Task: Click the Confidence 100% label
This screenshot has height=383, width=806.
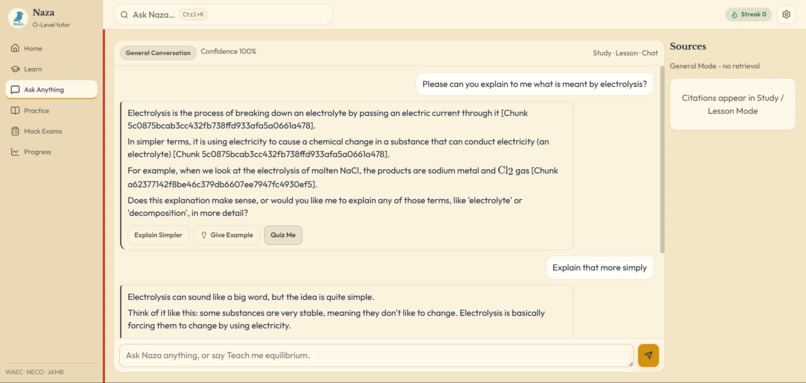Action: 228,51
